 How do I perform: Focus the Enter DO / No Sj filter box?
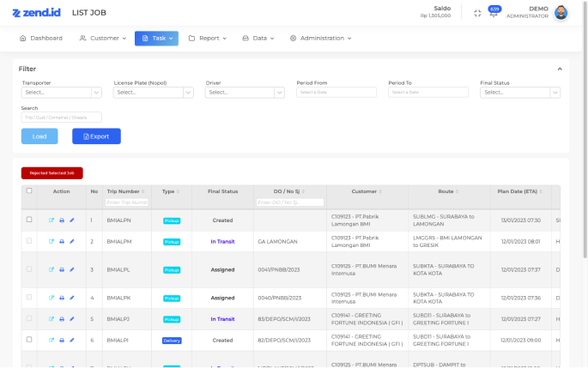[x=290, y=202]
